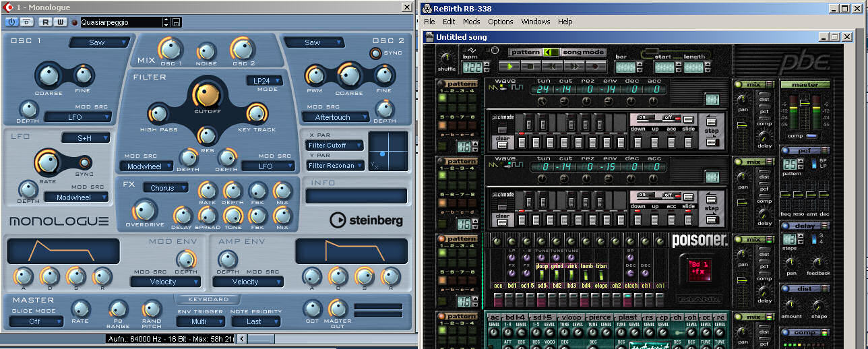
Task: Click the bpm up arrow in ReBirth
Action: point(486,65)
